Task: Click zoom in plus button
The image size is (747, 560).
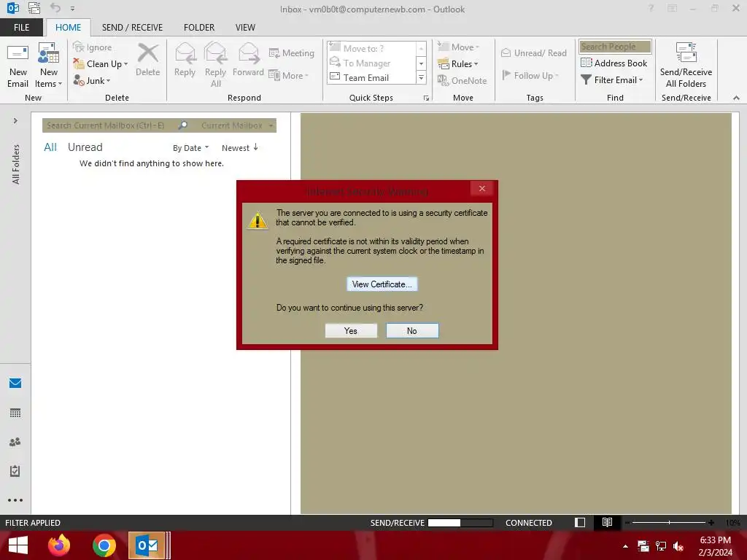Action: [711, 523]
